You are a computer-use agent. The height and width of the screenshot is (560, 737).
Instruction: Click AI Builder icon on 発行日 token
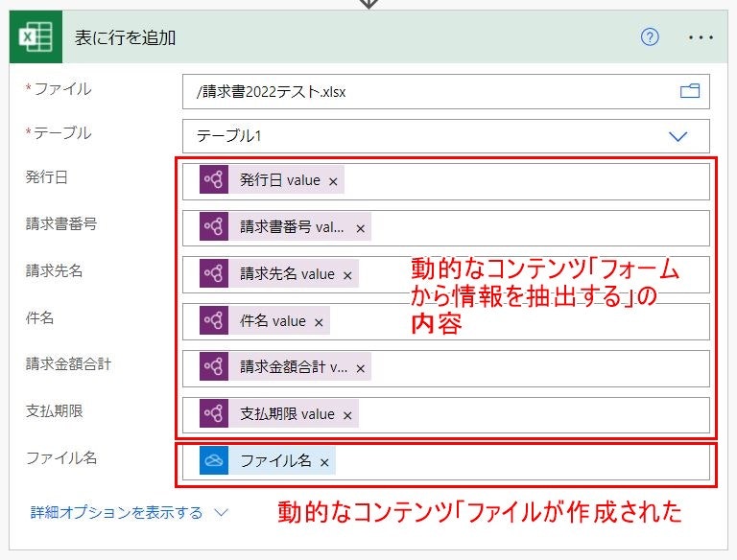(x=214, y=179)
